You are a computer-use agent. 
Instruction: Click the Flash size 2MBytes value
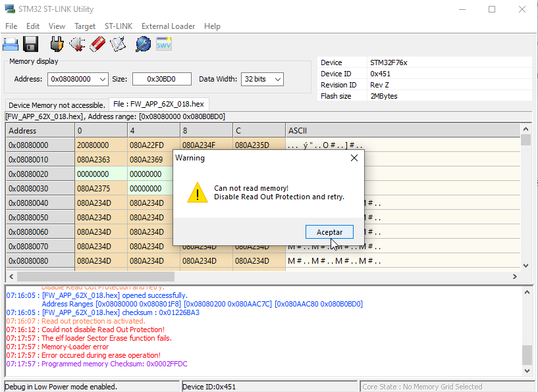(384, 96)
